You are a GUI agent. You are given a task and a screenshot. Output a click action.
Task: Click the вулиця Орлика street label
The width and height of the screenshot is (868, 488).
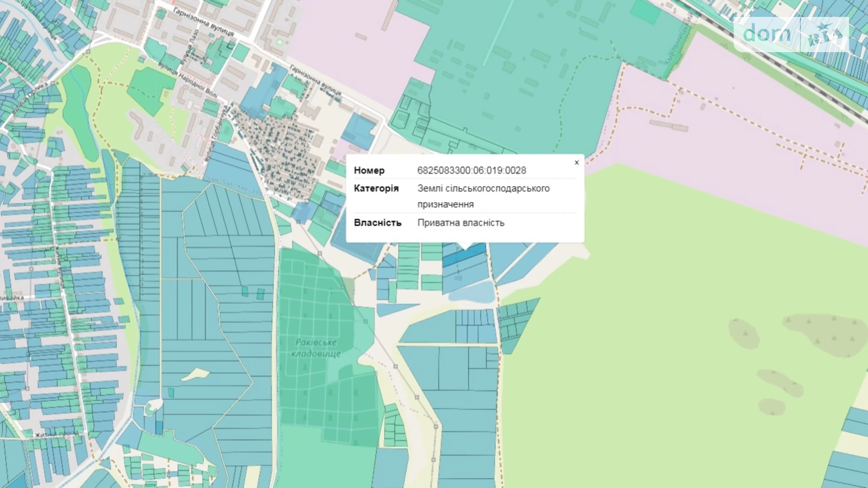point(29,99)
